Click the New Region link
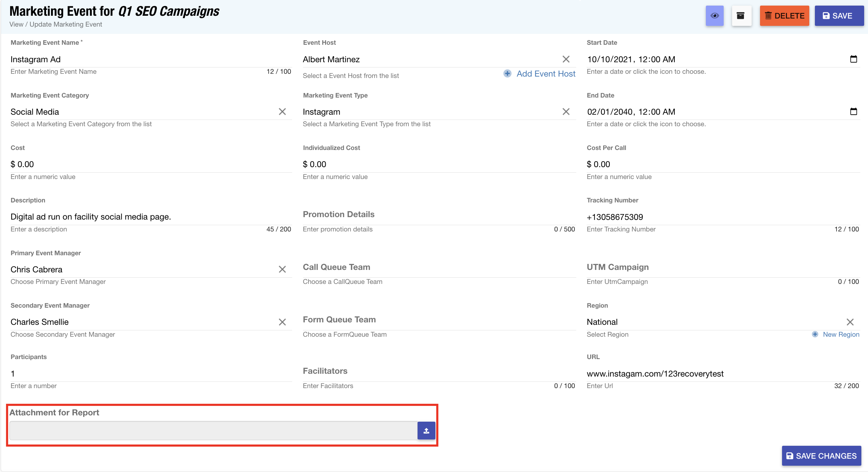The width and height of the screenshot is (868, 472). point(840,335)
